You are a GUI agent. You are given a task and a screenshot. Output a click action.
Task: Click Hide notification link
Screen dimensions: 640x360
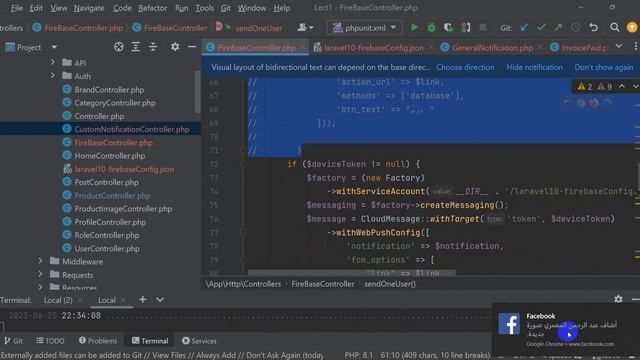[534, 67]
